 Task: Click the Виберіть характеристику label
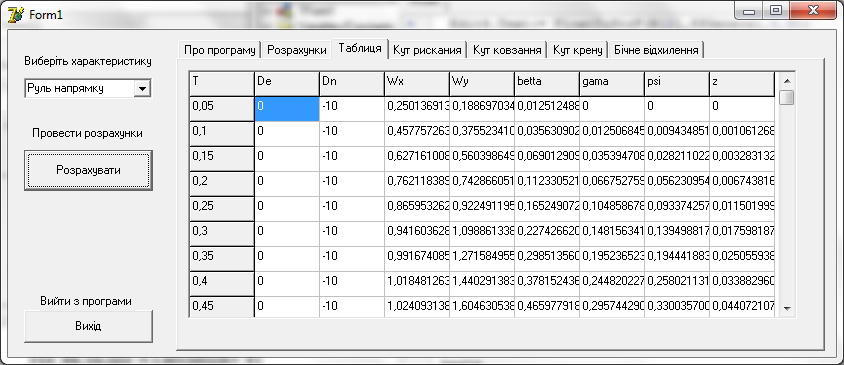[x=88, y=61]
